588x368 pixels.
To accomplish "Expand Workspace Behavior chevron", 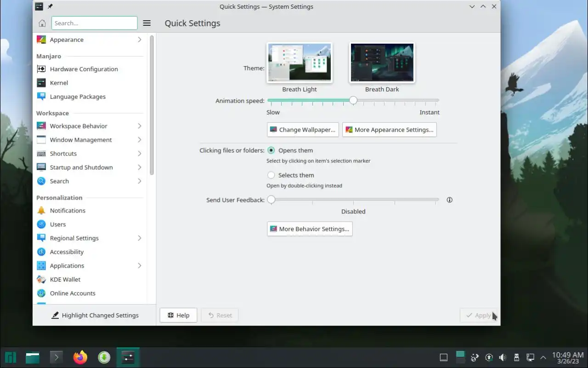I will point(139,126).
